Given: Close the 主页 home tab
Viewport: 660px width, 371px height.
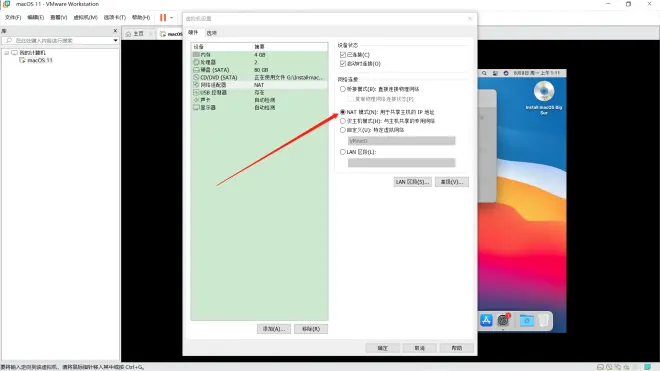Looking at the screenshot, I should coord(151,34).
